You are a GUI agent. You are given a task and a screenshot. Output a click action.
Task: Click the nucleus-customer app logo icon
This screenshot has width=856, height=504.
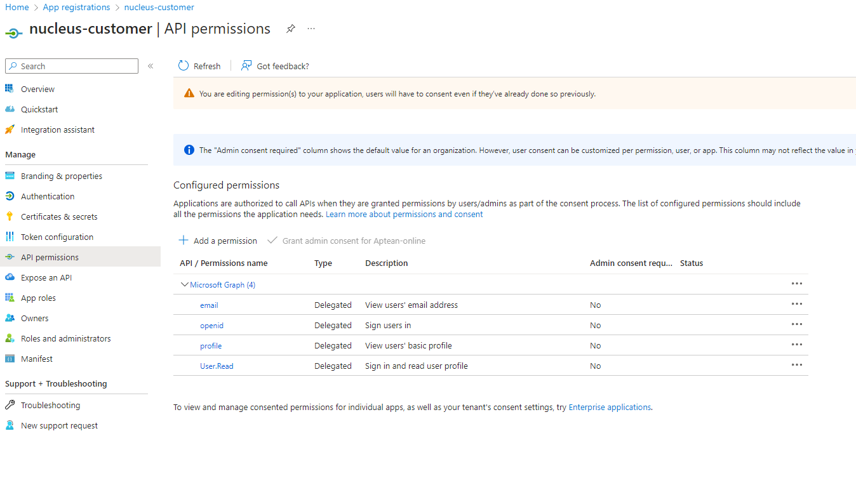[14, 32]
